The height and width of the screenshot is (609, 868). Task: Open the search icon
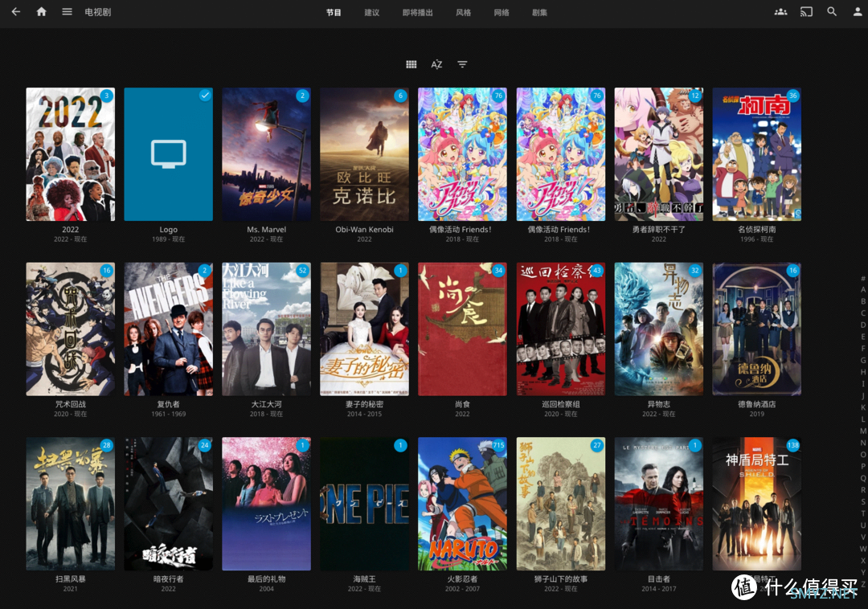tap(832, 11)
